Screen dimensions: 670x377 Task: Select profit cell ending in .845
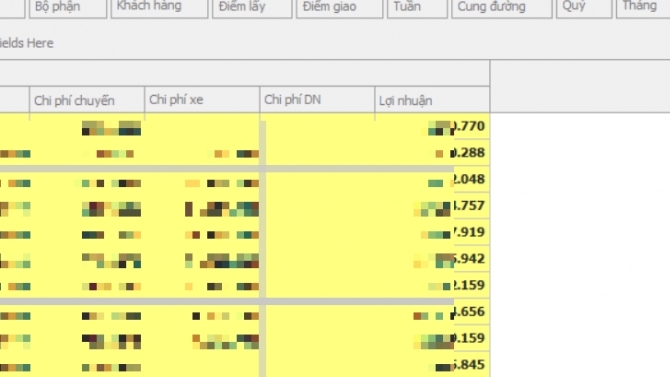[x=432, y=365]
